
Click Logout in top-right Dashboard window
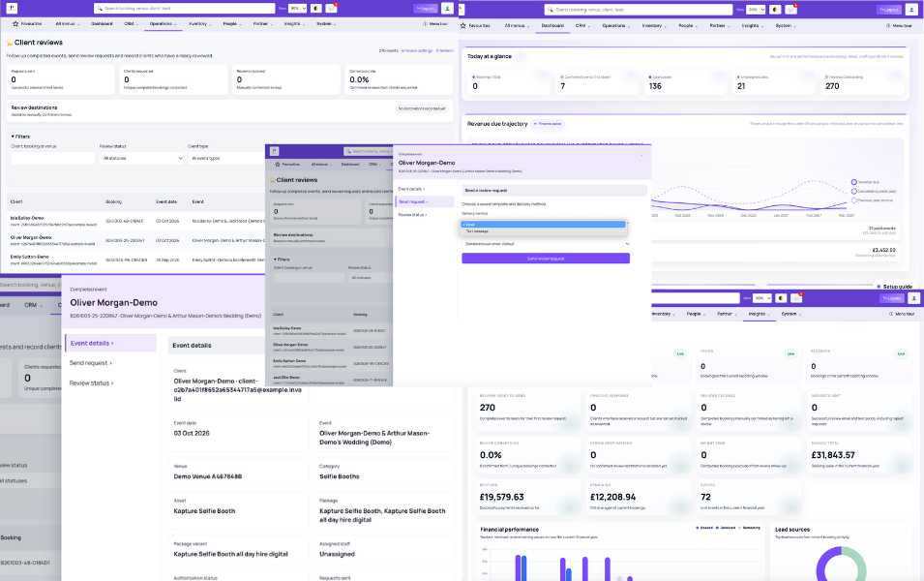click(889, 10)
